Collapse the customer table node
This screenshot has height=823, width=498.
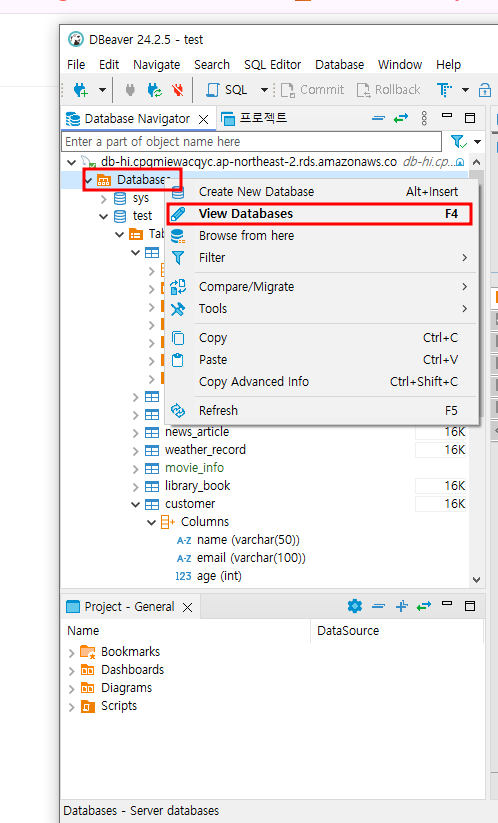(x=135, y=504)
